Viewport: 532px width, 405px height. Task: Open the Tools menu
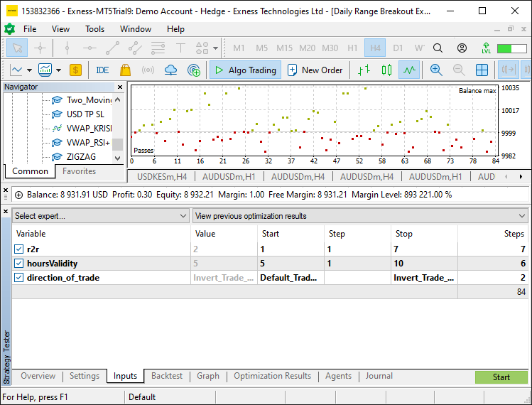tap(94, 29)
